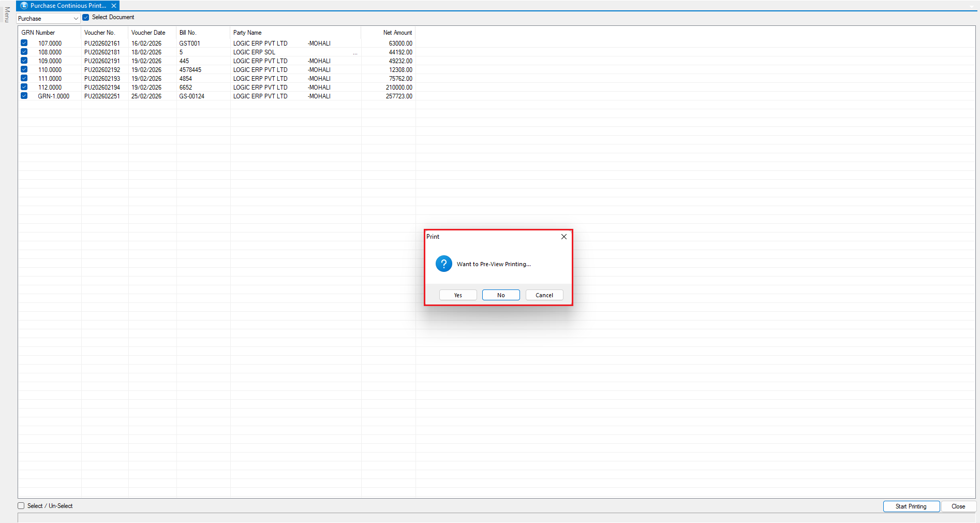Uncheck the row for GRN 107.0000
This screenshot has height=523, width=980.
[24, 43]
